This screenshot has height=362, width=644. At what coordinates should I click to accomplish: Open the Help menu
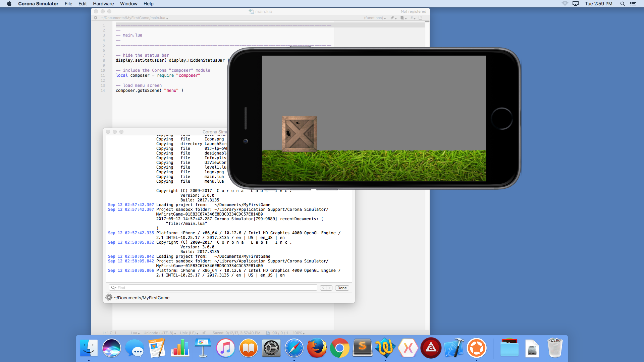coord(148,4)
